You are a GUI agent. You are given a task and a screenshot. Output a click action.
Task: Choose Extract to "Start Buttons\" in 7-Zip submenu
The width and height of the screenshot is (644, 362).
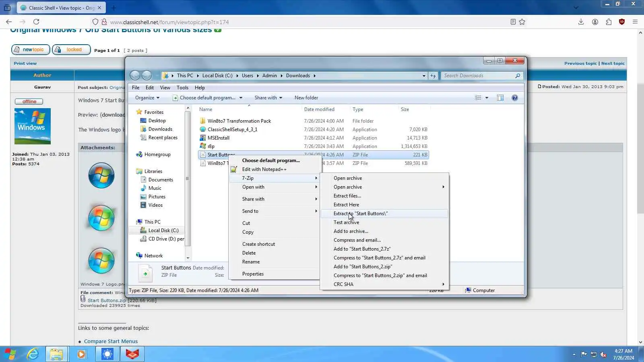pyautogui.click(x=384, y=214)
